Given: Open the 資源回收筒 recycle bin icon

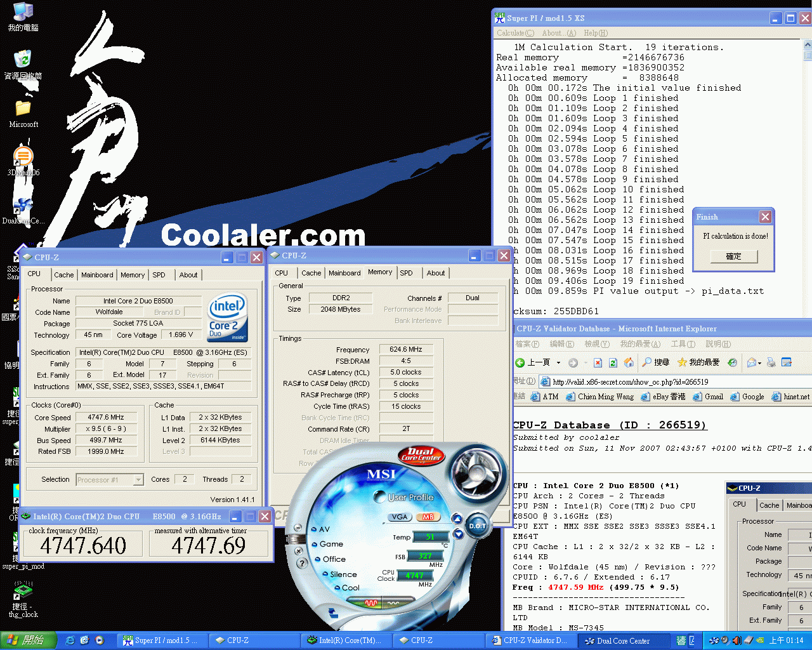Looking at the screenshot, I should pos(23,65).
